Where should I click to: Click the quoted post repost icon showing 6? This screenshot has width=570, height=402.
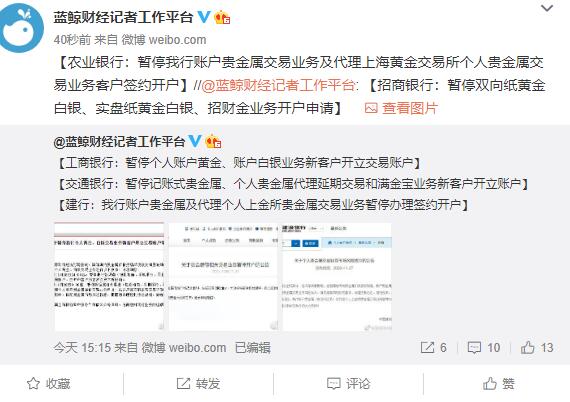tap(433, 347)
